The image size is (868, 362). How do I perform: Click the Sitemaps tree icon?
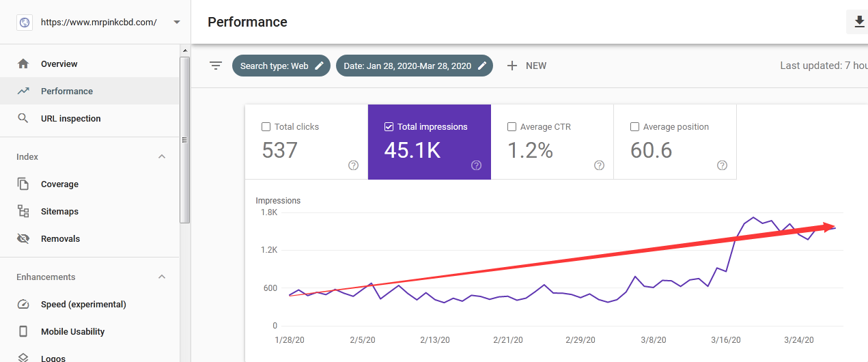23,211
